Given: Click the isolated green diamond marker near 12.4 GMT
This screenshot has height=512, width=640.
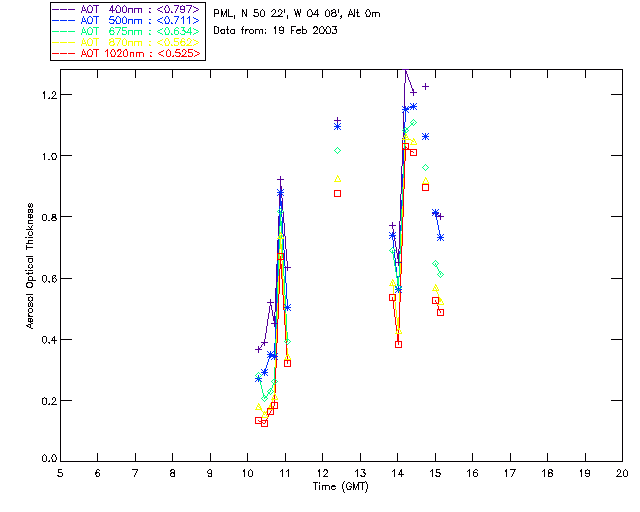Looking at the screenshot, I should [x=338, y=151].
